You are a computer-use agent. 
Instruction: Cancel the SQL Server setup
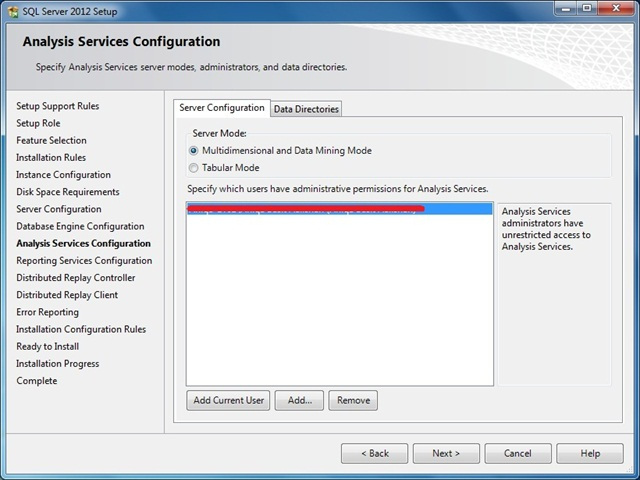(x=518, y=453)
